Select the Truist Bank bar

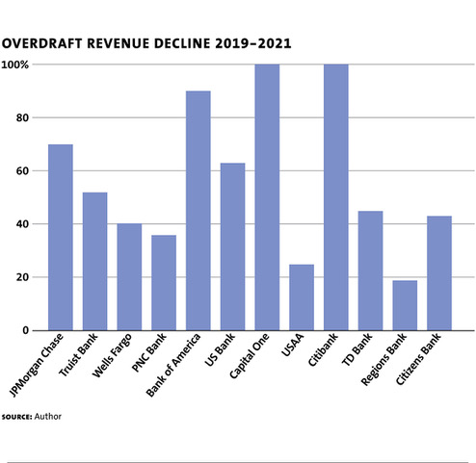94,262
